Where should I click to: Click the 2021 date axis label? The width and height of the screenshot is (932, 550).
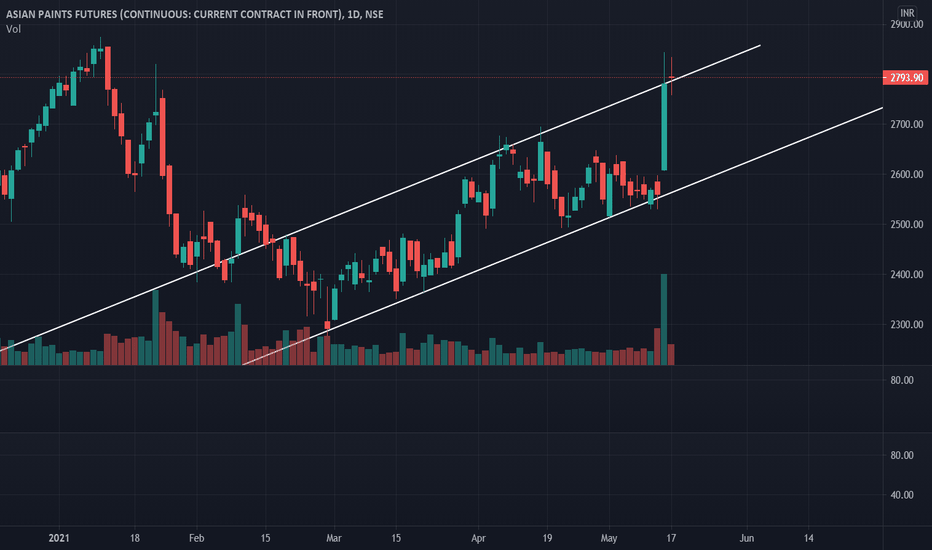[x=59, y=538]
